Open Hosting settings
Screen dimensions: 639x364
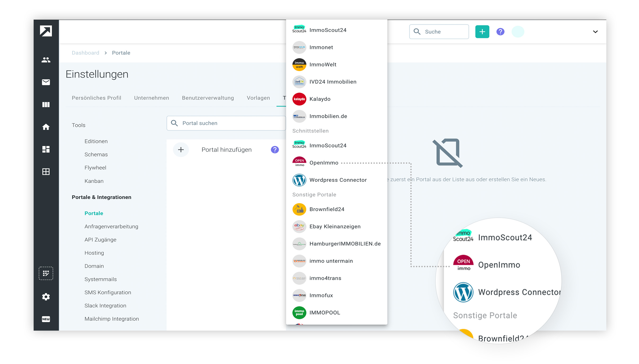click(94, 253)
